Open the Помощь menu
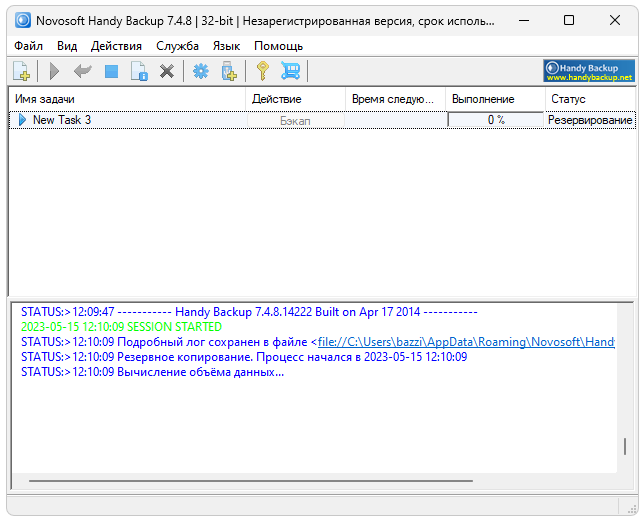644x523 pixels. pos(278,46)
